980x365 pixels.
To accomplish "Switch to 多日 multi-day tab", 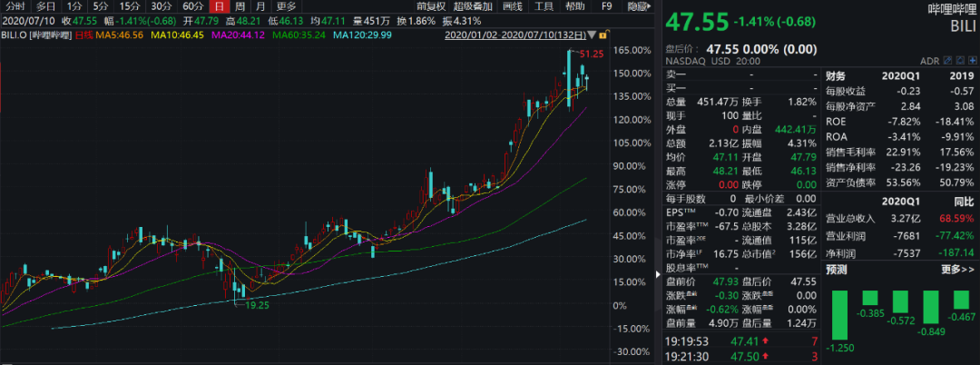I will point(45,7).
